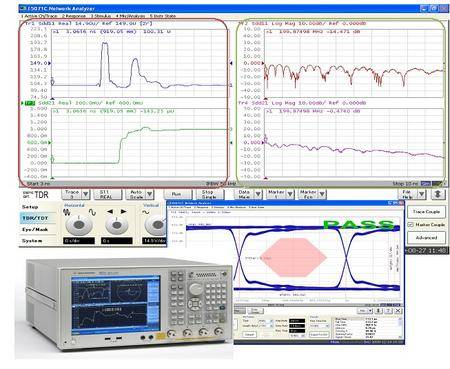Click the horizontal position knob
Screen dimensions: 450x369
[117, 225]
